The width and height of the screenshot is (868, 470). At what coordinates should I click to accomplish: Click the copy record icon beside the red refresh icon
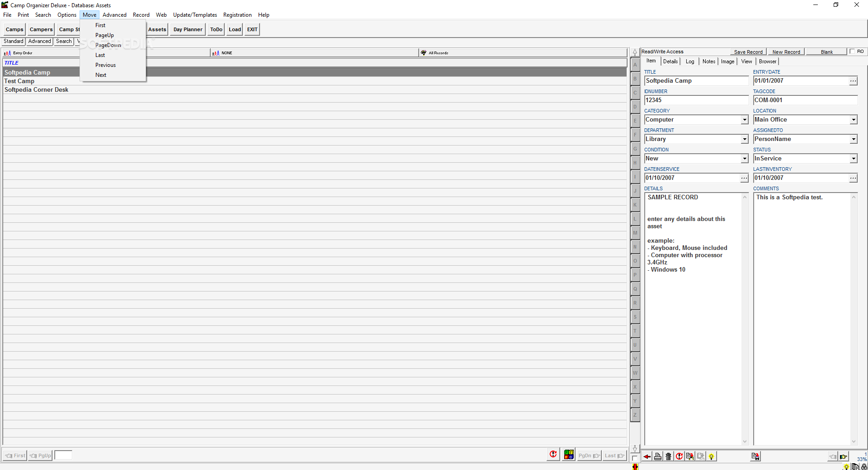(x=690, y=456)
